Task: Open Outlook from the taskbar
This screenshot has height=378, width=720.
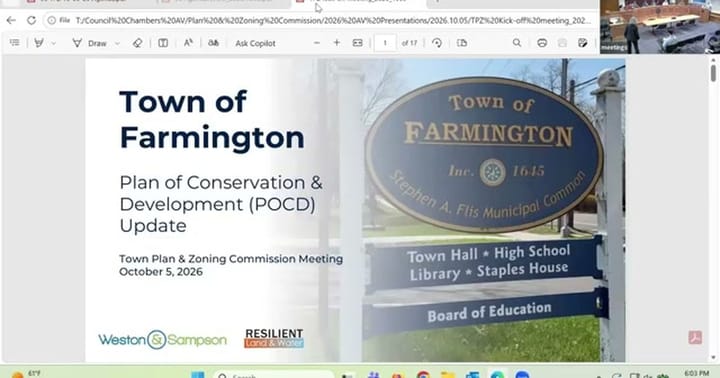Action: (x=472, y=375)
